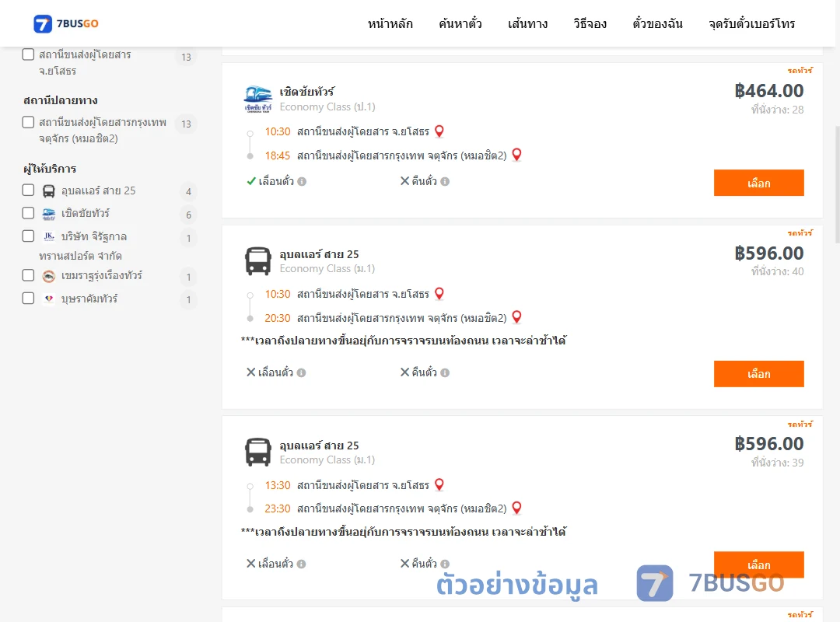Open map pin for 13:30 departure station
840x622 pixels.
click(x=439, y=485)
